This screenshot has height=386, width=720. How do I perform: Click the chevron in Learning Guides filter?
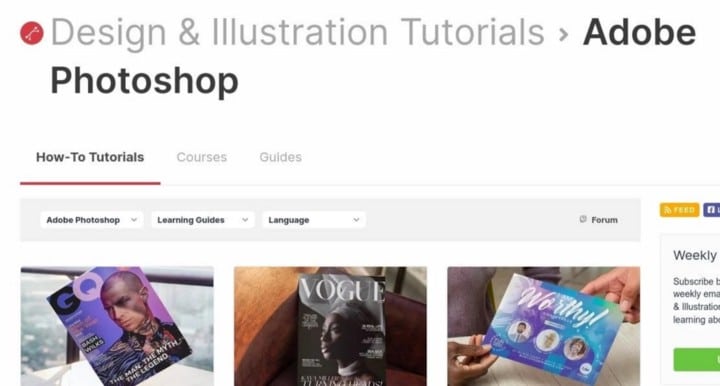coord(245,220)
